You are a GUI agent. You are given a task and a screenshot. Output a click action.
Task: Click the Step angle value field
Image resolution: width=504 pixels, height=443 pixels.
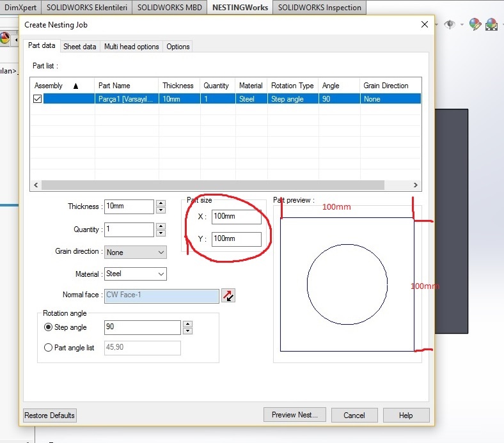pyautogui.click(x=143, y=327)
